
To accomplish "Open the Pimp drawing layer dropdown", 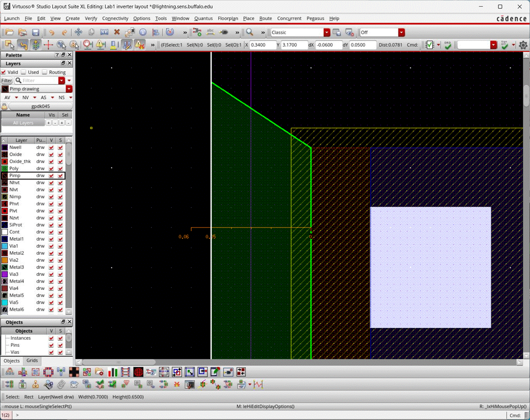I will [x=69, y=89].
